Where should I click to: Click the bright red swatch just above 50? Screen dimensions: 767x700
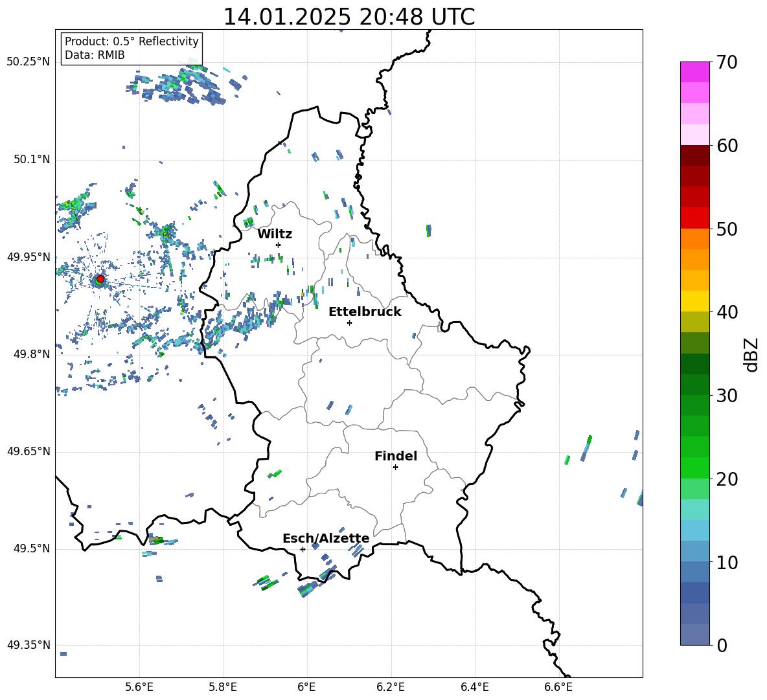[695, 218]
